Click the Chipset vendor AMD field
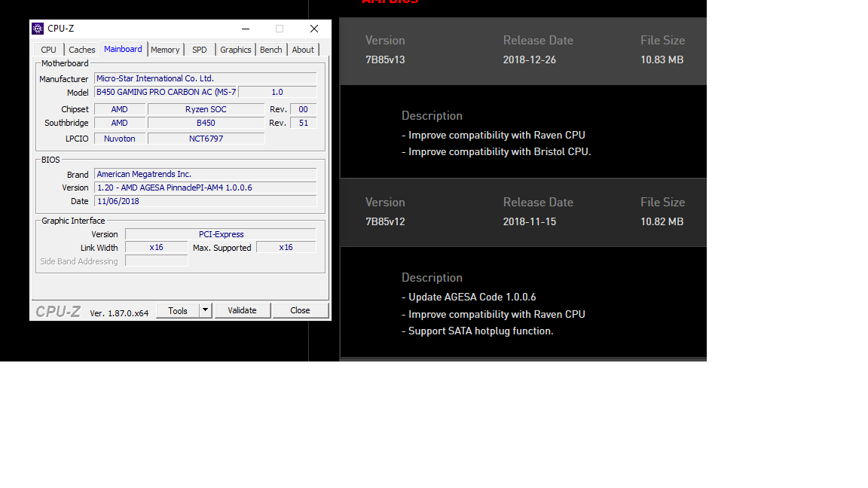The width and height of the screenshot is (868, 488). [x=120, y=109]
